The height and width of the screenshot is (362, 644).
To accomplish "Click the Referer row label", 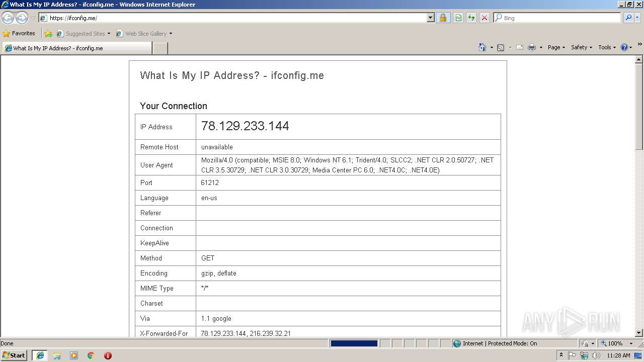I will point(150,213).
